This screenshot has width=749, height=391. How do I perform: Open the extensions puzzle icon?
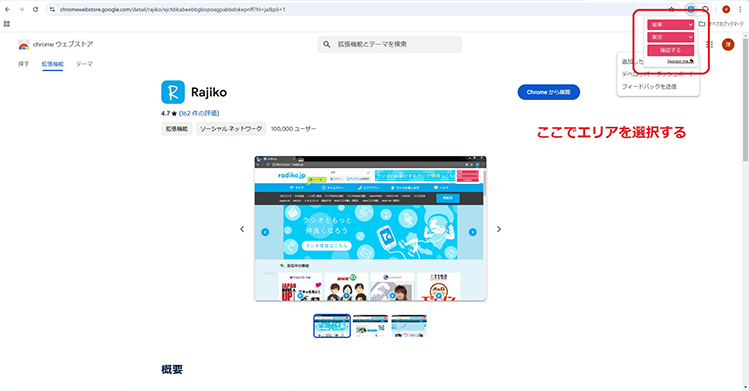706,9
